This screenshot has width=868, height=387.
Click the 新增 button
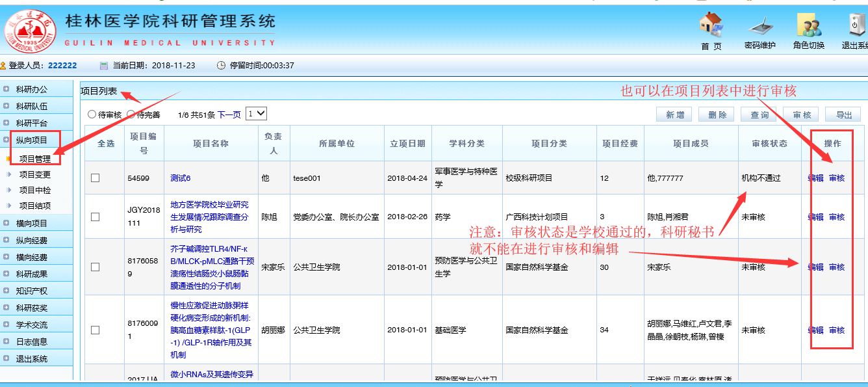pyautogui.click(x=674, y=115)
